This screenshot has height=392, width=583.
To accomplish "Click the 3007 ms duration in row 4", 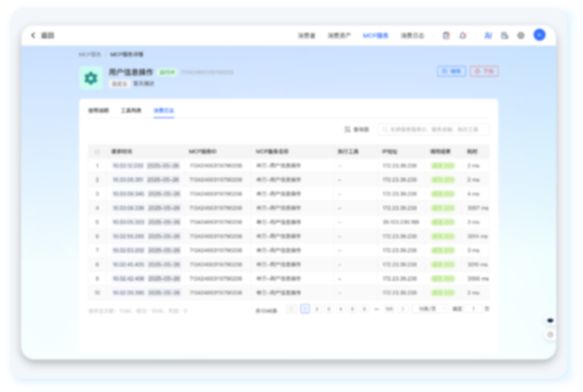I will (477, 208).
